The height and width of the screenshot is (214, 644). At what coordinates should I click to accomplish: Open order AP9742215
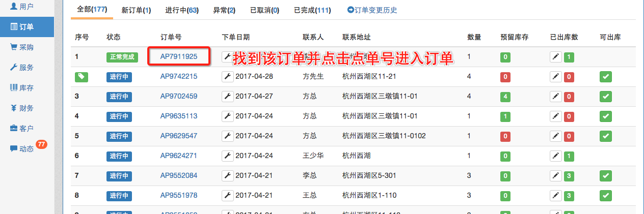[179, 76]
